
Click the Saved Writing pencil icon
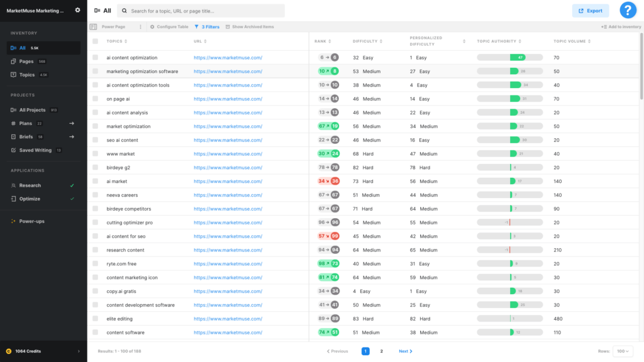click(13, 150)
